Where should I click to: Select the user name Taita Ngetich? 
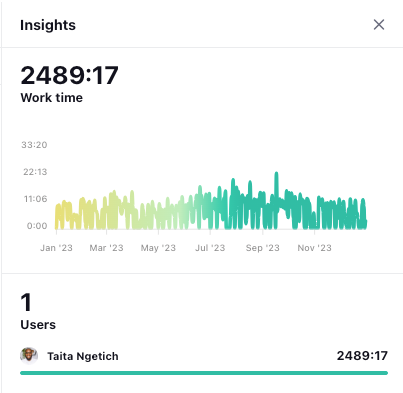83,356
